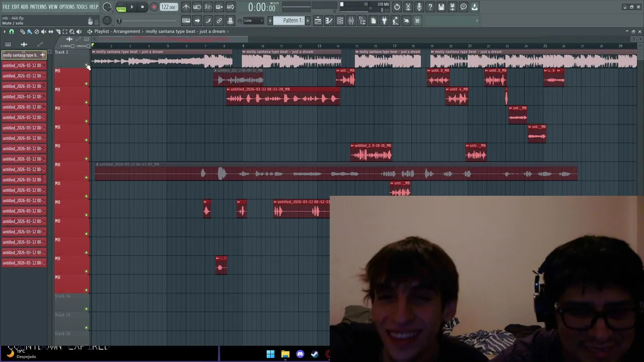Screen dimensions: 644x362
Task: Open the ADD menu
Action: tap(24, 7)
